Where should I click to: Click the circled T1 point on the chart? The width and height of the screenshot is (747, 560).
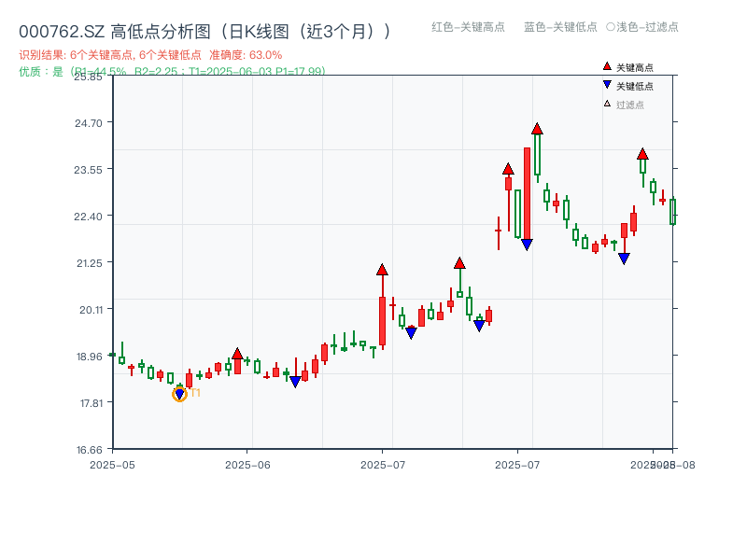tap(178, 394)
